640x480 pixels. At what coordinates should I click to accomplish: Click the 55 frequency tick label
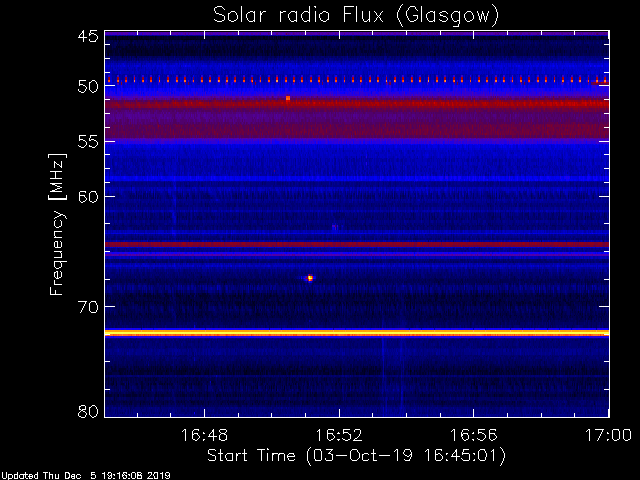click(x=88, y=142)
